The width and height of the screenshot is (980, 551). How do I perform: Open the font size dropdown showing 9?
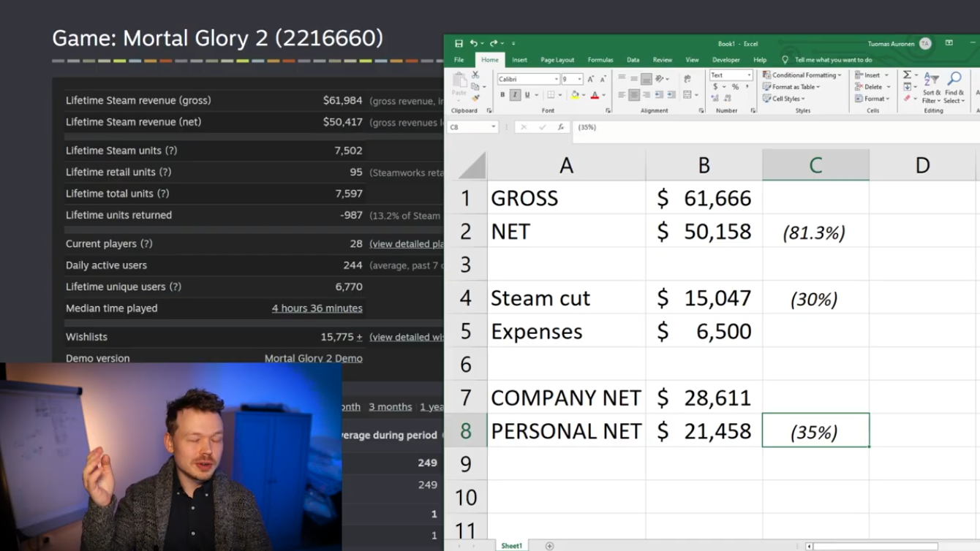[x=579, y=79]
